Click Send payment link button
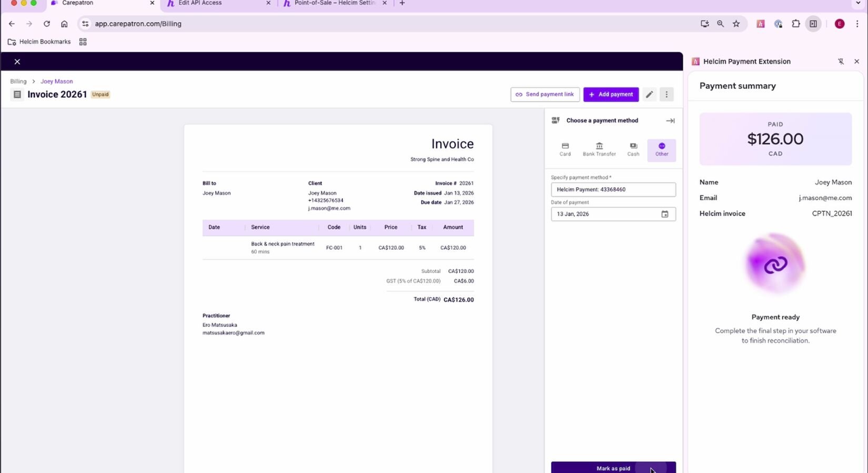The width and height of the screenshot is (868, 473). (545, 95)
